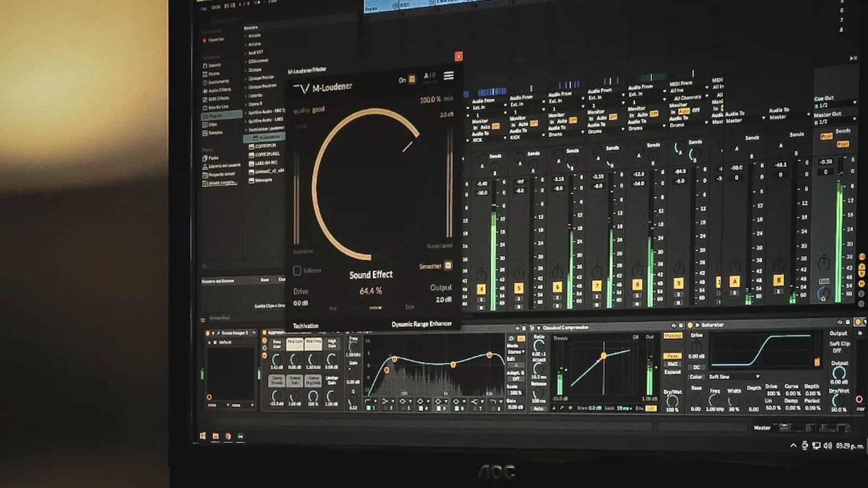Toggle the Smoother switch
Image resolution: width=868 pixels, height=488 pixels.
[x=448, y=265]
